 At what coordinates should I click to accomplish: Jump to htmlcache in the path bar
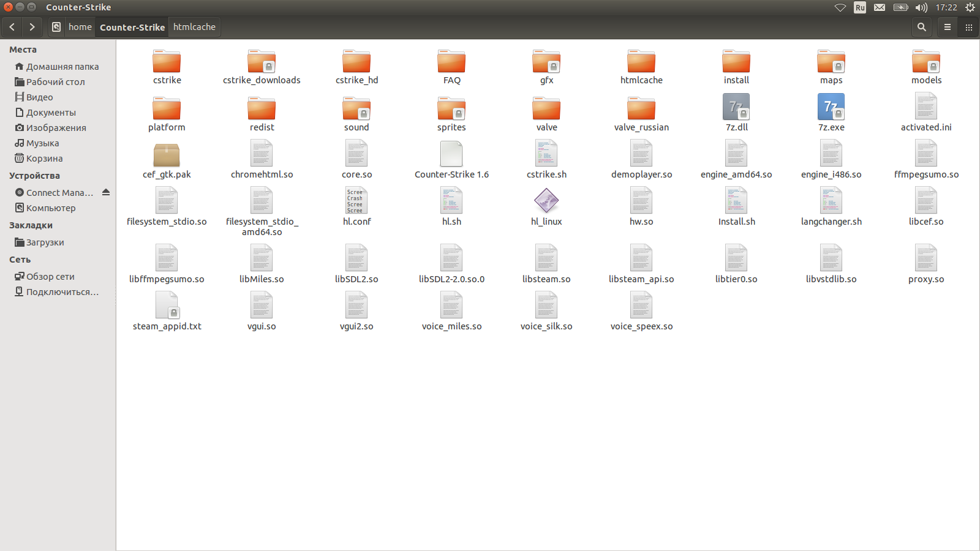194,27
